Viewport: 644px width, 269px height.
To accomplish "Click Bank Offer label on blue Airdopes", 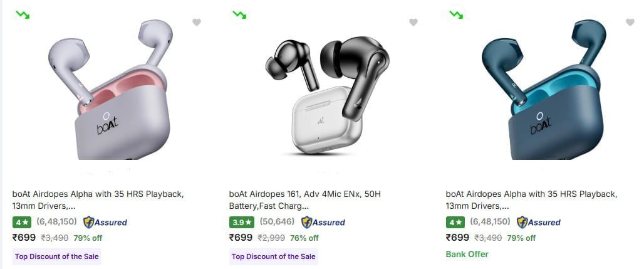I will [467, 254].
